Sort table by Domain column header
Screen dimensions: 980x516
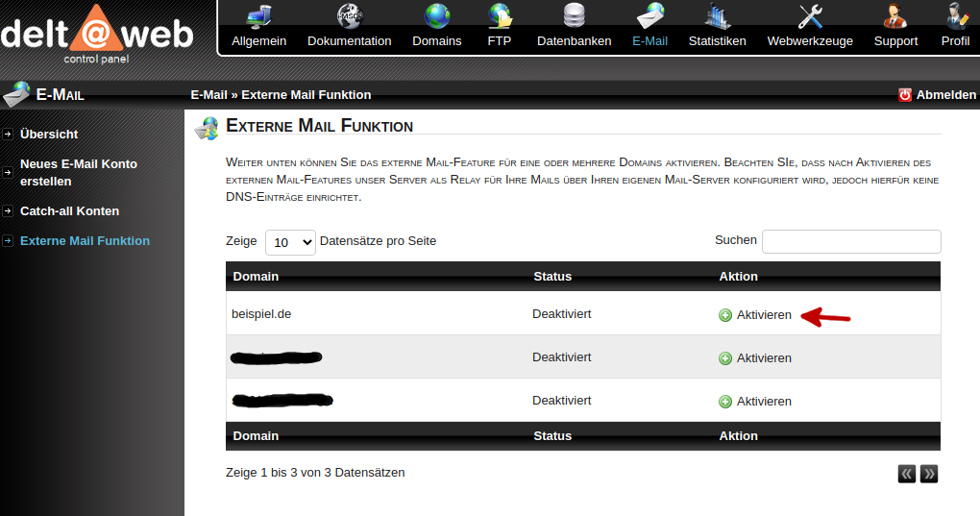coord(256,277)
